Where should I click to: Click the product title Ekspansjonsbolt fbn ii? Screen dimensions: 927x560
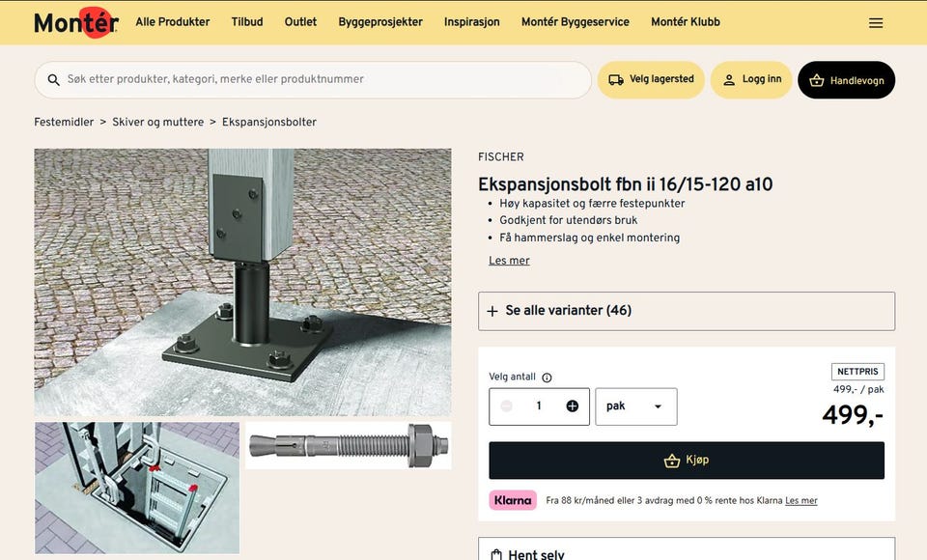(625, 183)
